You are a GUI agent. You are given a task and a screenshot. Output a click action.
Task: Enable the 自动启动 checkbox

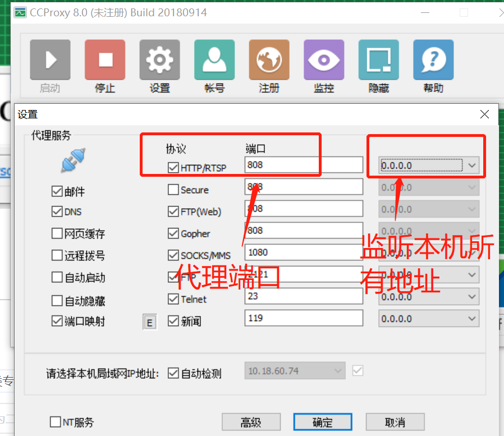click(57, 277)
